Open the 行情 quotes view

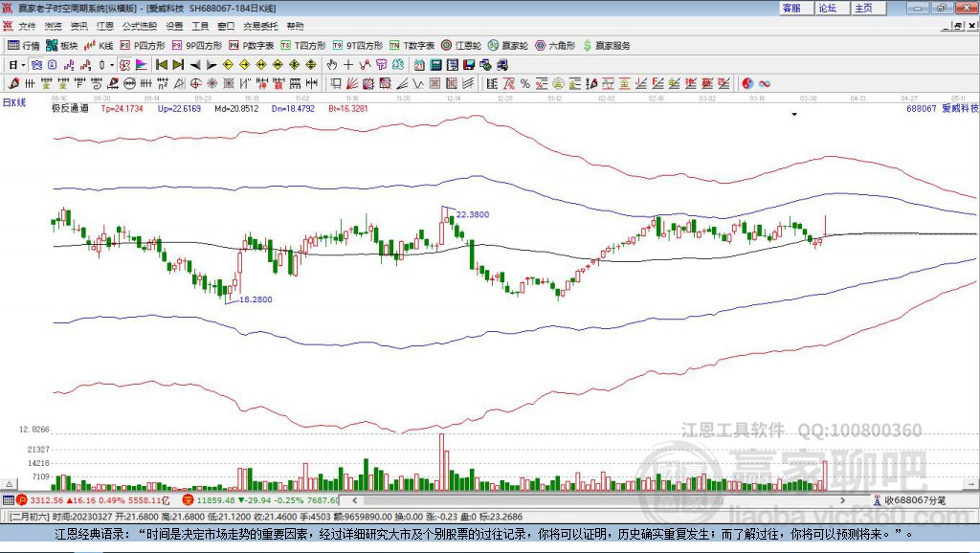point(24,46)
